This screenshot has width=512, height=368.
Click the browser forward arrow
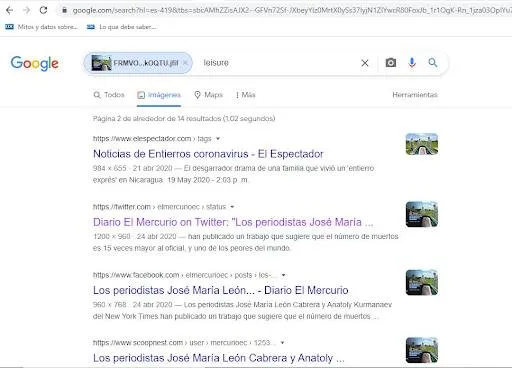tap(26, 10)
